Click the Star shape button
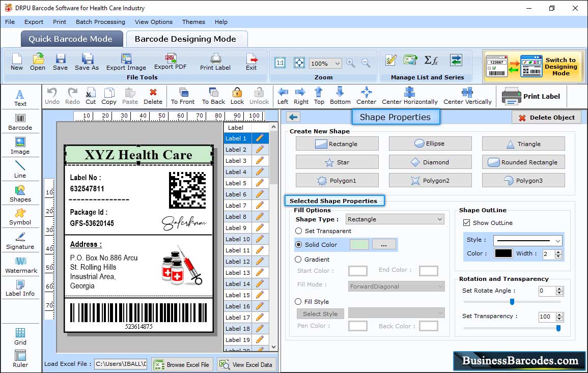Viewport: 588px width, 373px height. coord(337,162)
